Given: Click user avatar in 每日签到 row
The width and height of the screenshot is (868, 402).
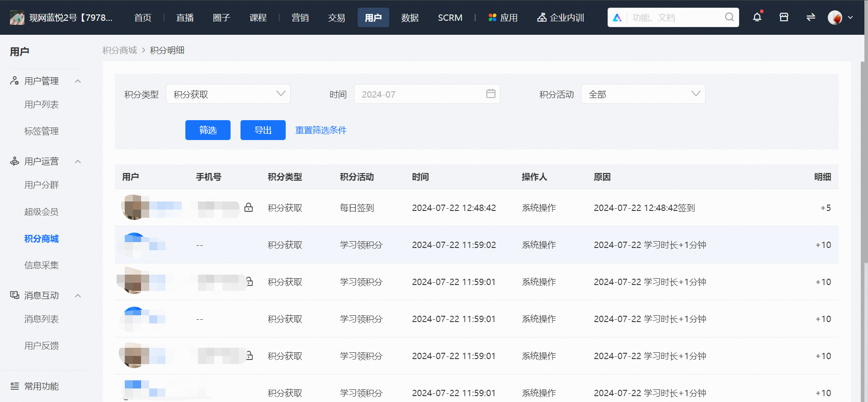Looking at the screenshot, I should click(x=134, y=207).
